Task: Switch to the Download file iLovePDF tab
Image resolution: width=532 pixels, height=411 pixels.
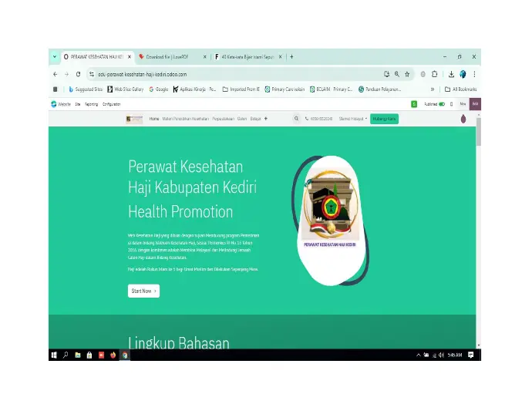Action: [x=172, y=57]
